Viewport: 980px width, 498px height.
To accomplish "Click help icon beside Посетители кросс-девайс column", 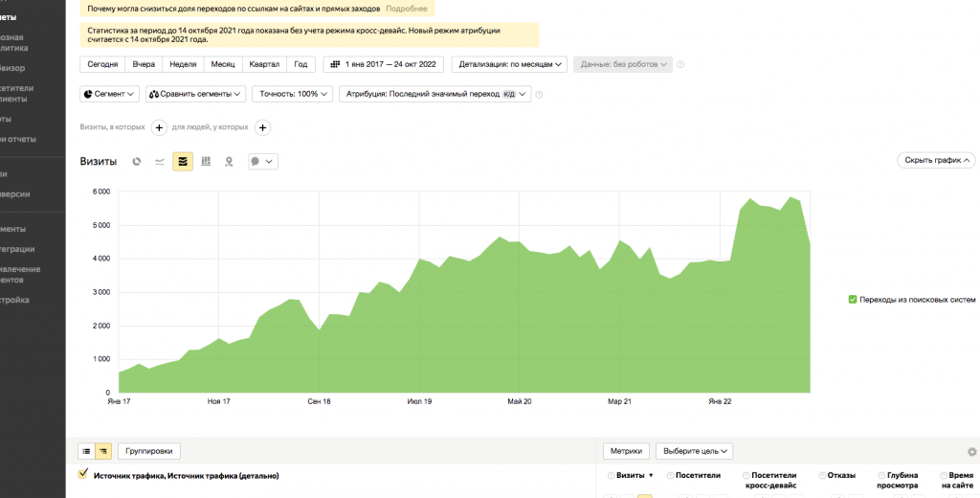I will click(746, 475).
